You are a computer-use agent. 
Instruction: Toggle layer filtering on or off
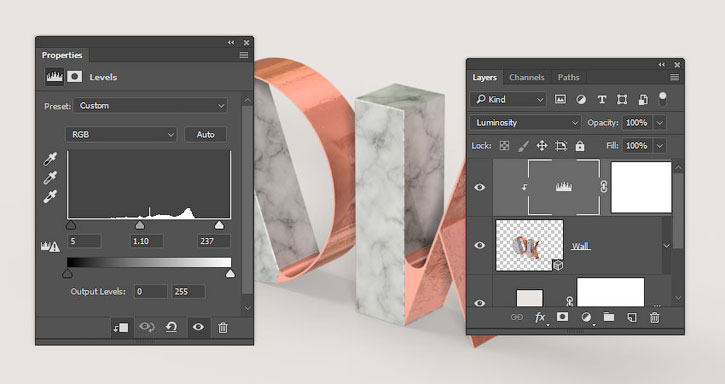(663, 99)
